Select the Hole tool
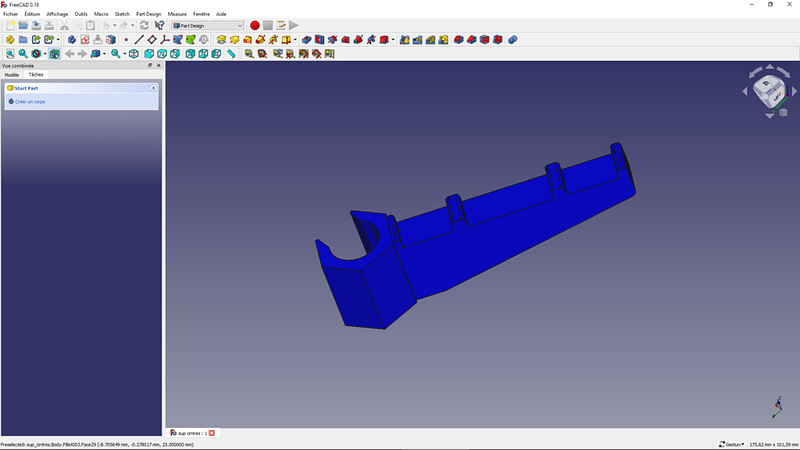This screenshot has height=450, width=800. click(x=319, y=40)
